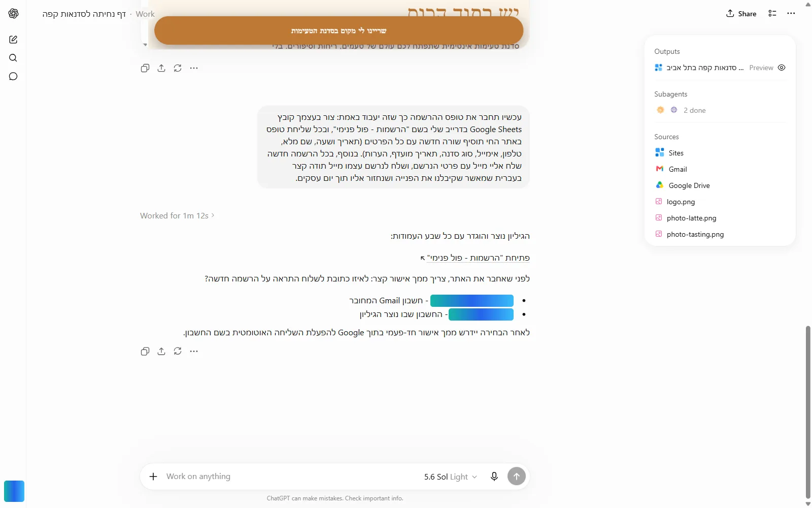The height and width of the screenshot is (508, 812).
Task: Start a new chat with compose icon
Action: click(13, 40)
